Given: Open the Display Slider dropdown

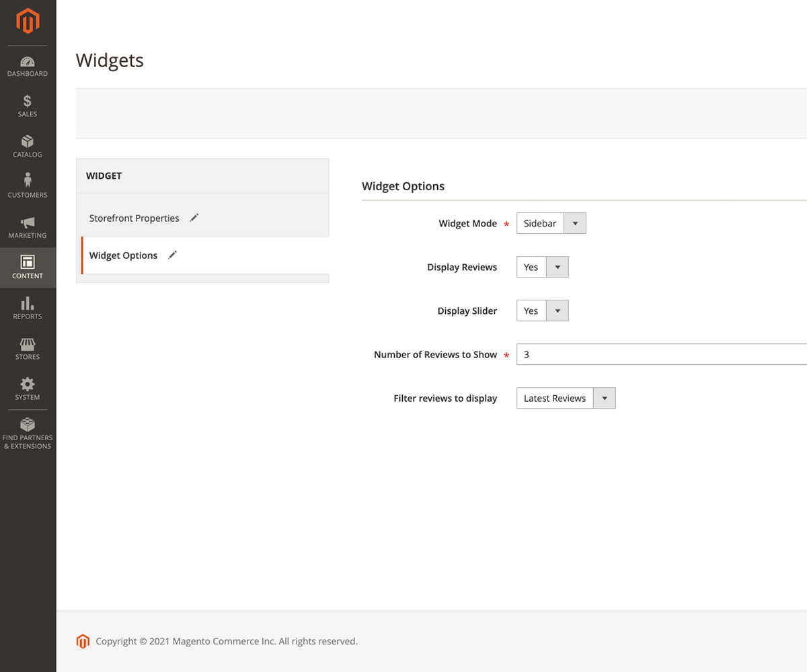Looking at the screenshot, I should tap(543, 310).
